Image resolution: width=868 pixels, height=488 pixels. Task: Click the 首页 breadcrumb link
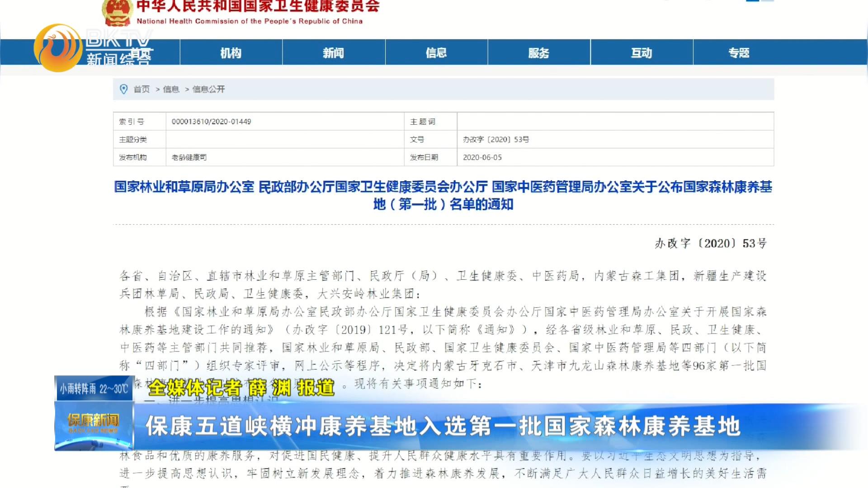pyautogui.click(x=142, y=89)
